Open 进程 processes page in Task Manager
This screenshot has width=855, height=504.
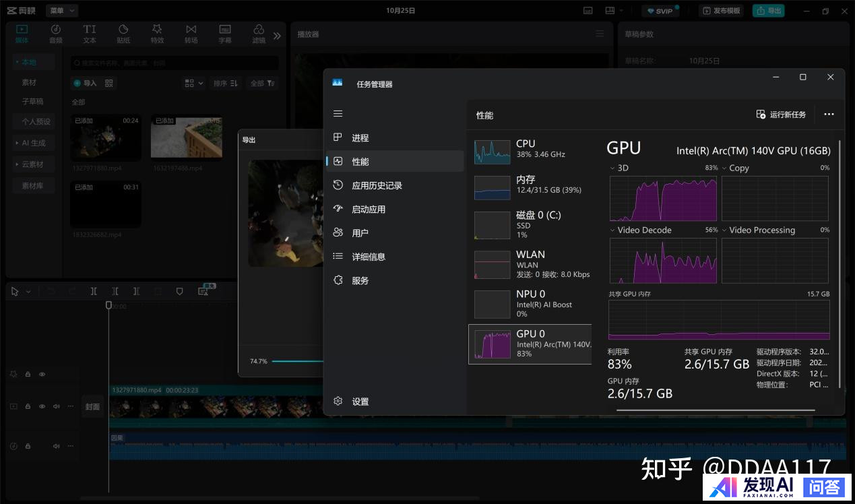pyautogui.click(x=395, y=137)
